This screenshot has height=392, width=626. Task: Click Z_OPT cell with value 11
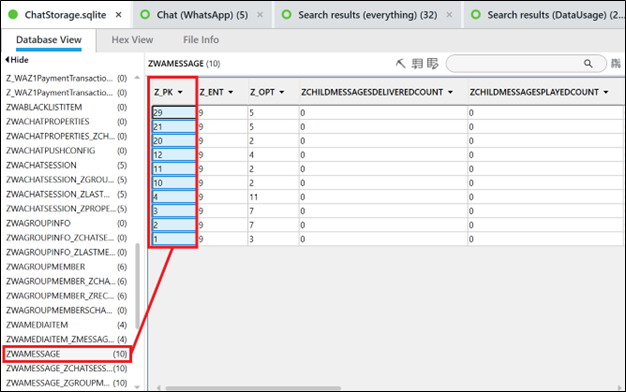click(x=273, y=197)
